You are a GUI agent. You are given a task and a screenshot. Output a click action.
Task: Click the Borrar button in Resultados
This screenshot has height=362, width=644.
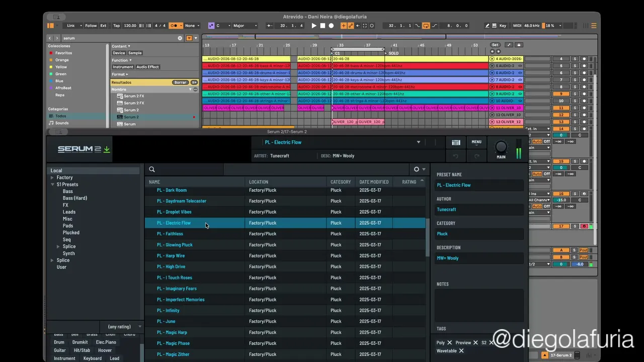click(180, 82)
